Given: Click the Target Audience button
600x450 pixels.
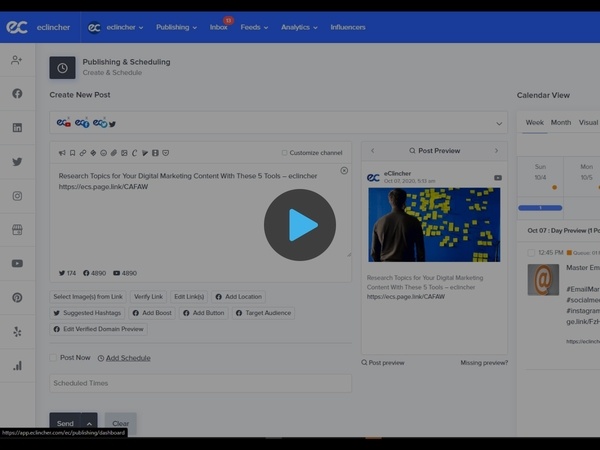Looking at the screenshot, I should [x=263, y=313].
